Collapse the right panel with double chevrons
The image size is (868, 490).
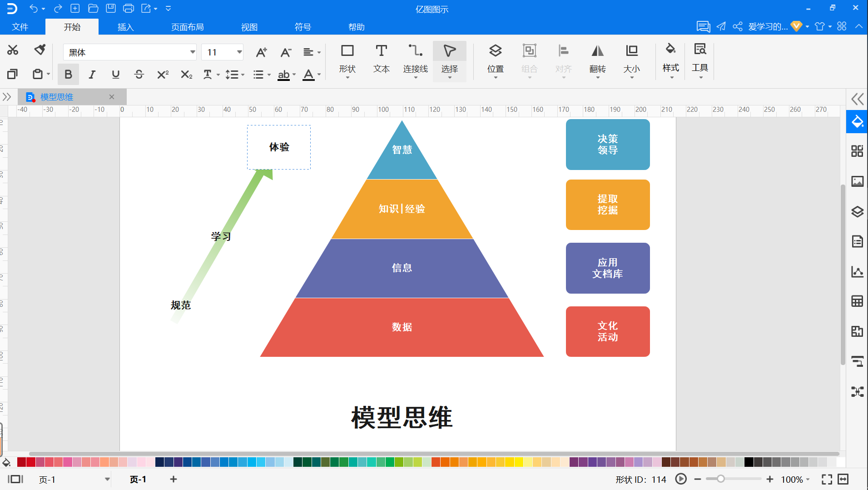[857, 99]
